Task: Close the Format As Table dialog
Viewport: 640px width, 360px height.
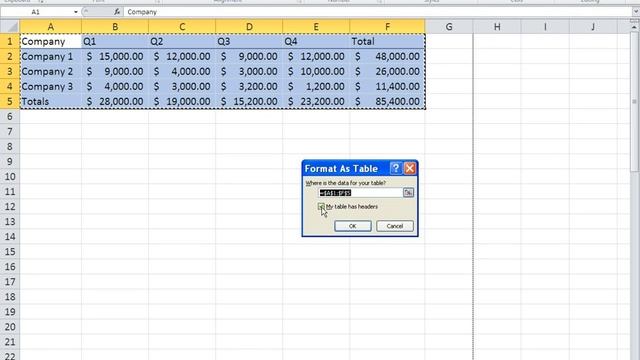Action: pos(410,168)
